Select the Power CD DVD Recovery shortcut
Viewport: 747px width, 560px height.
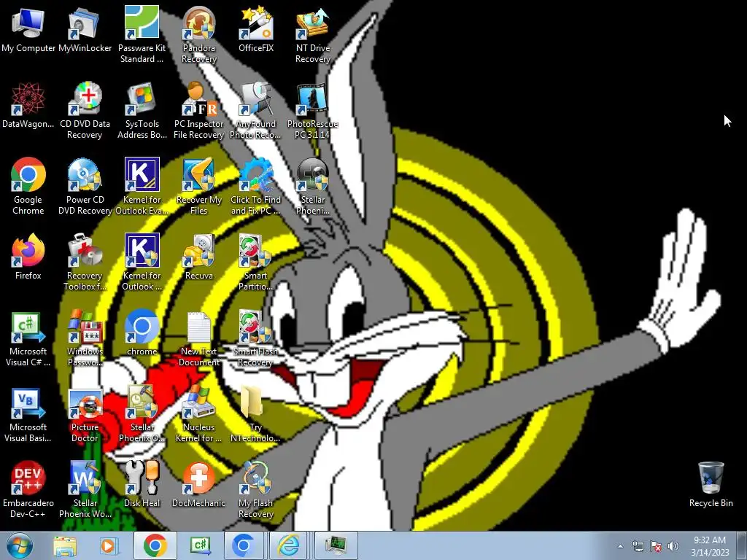coord(85,186)
